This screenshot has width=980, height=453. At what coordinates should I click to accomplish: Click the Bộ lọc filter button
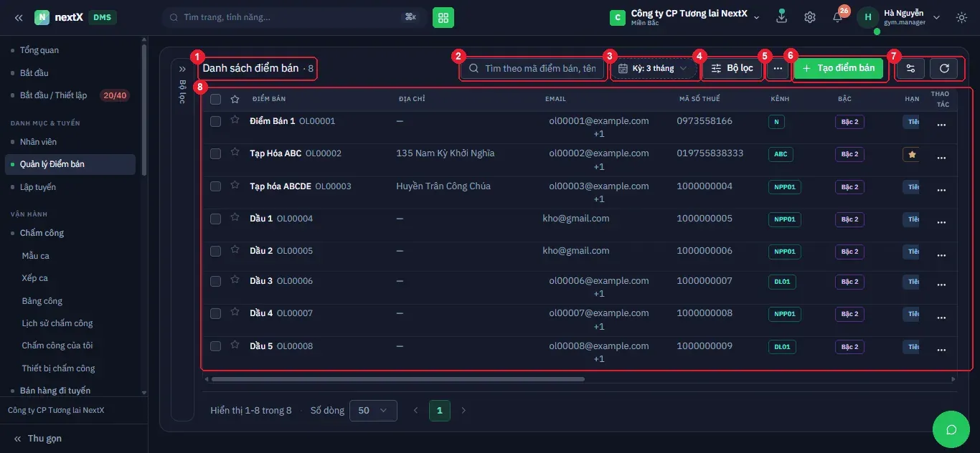point(732,68)
